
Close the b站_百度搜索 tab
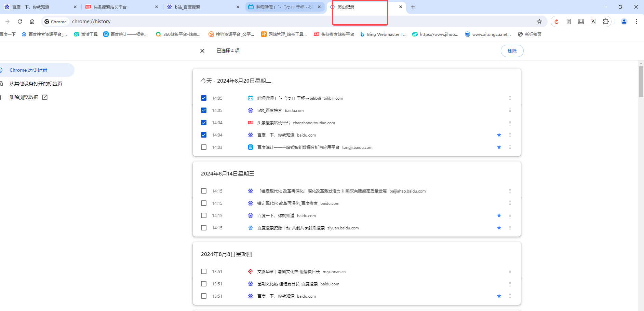(x=238, y=7)
